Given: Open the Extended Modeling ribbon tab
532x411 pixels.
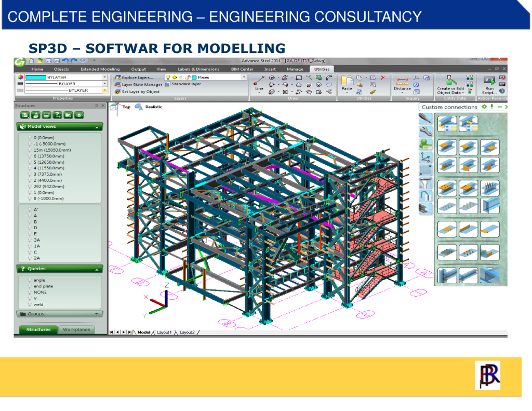Looking at the screenshot, I should pos(100,69).
